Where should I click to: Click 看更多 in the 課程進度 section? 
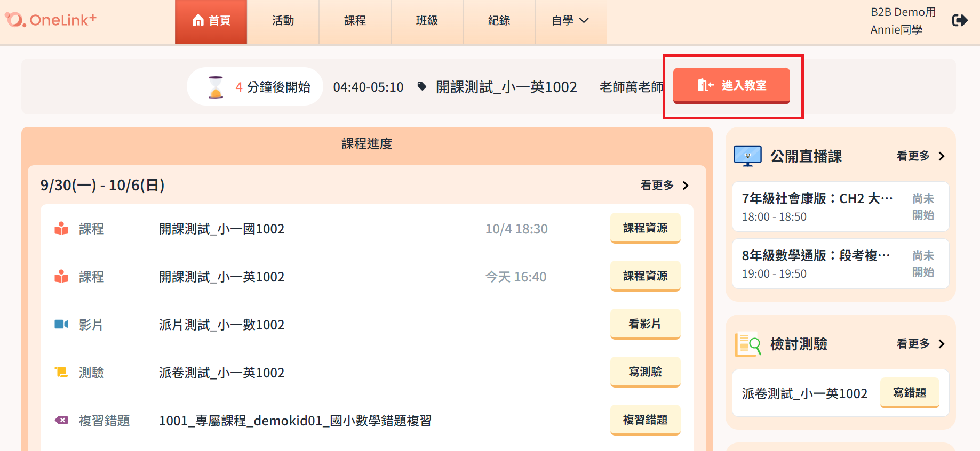[665, 185]
